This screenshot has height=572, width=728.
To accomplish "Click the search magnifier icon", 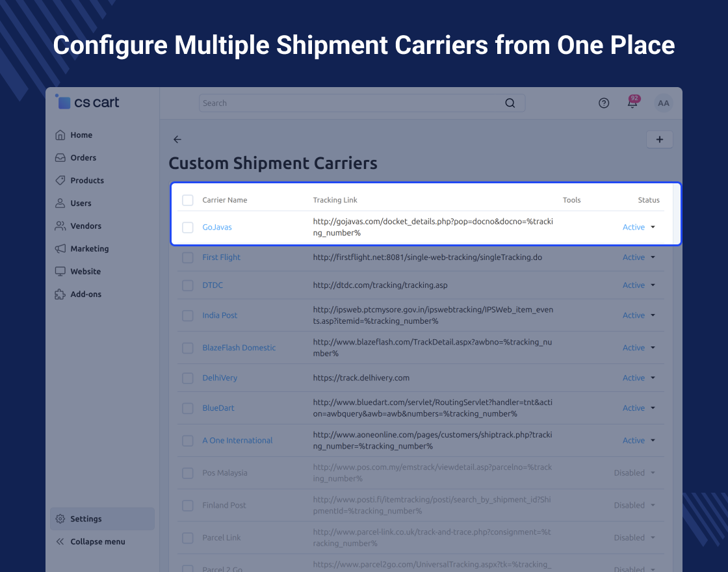I will [x=510, y=103].
